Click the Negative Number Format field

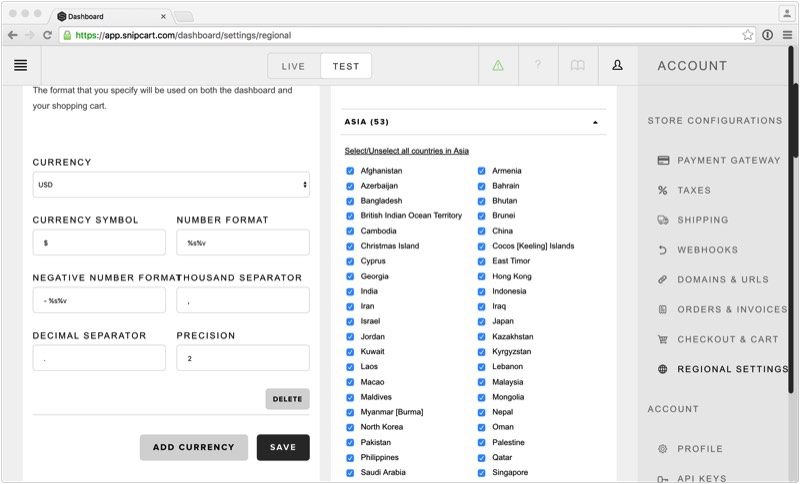click(x=99, y=300)
